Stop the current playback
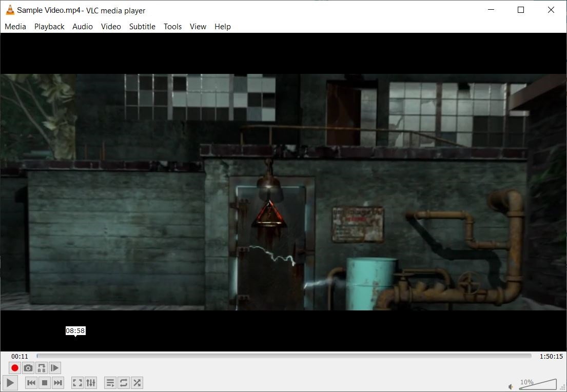 45,382
